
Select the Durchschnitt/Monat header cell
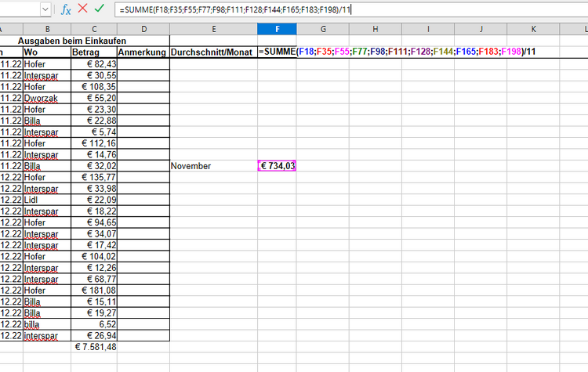213,52
